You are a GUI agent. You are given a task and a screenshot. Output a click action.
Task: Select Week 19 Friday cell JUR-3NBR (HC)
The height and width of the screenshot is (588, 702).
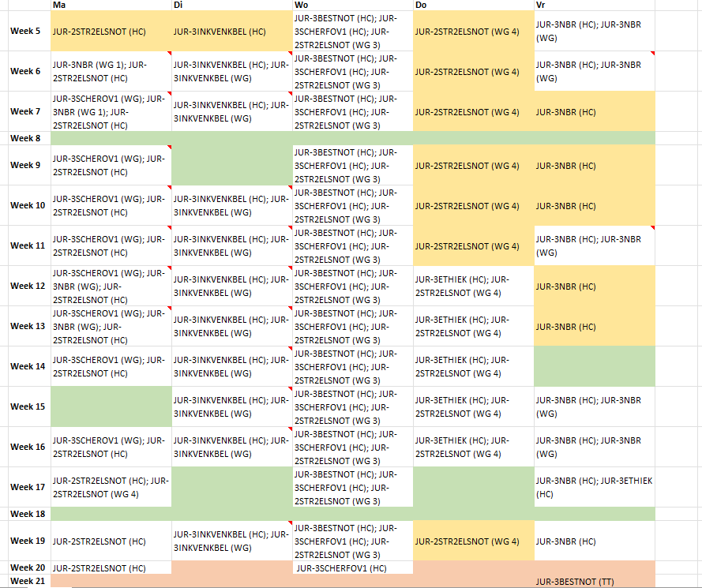click(594, 541)
